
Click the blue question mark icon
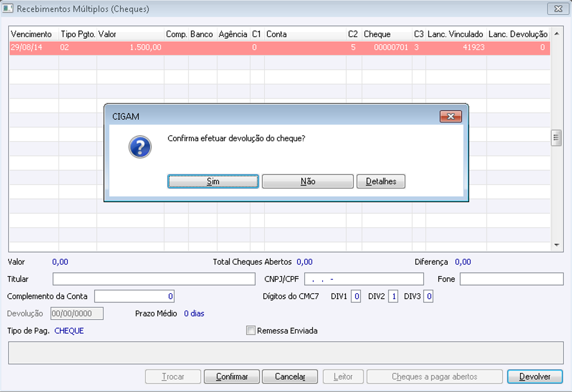(x=140, y=147)
